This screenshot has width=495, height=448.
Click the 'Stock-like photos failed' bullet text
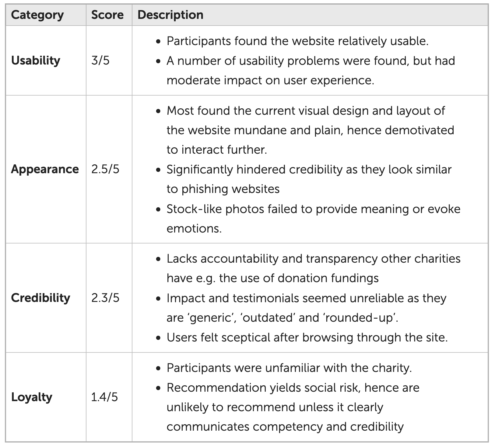[314, 219]
